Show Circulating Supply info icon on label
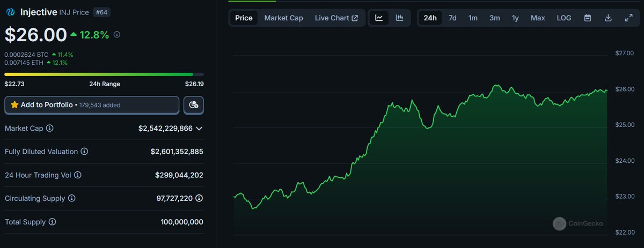Image resolution: width=644 pixels, height=248 pixels. point(72,198)
